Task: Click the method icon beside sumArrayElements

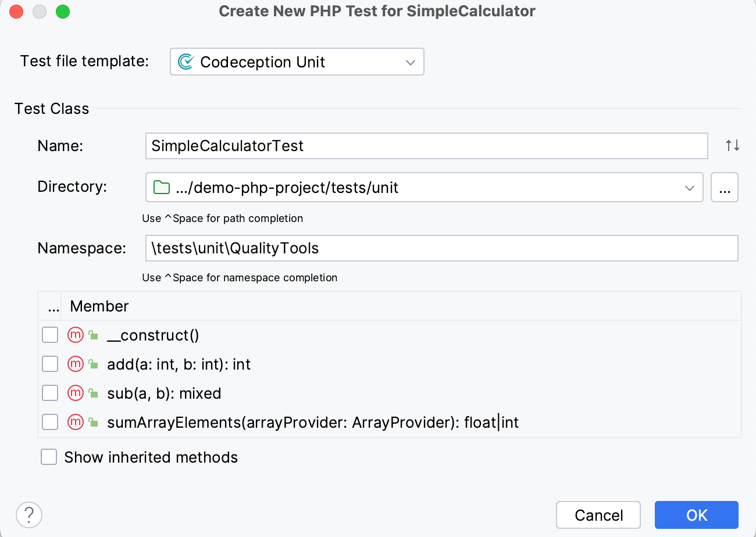Action: tap(75, 422)
